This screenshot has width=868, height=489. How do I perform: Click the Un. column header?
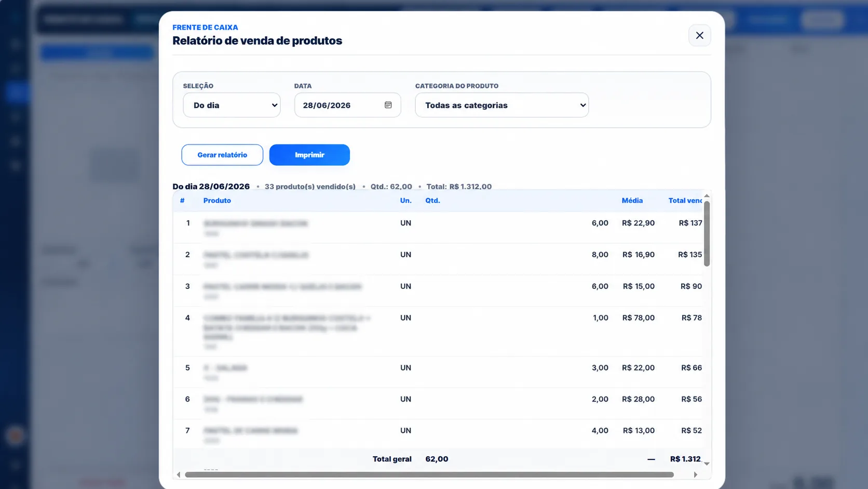pyautogui.click(x=406, y=201)
